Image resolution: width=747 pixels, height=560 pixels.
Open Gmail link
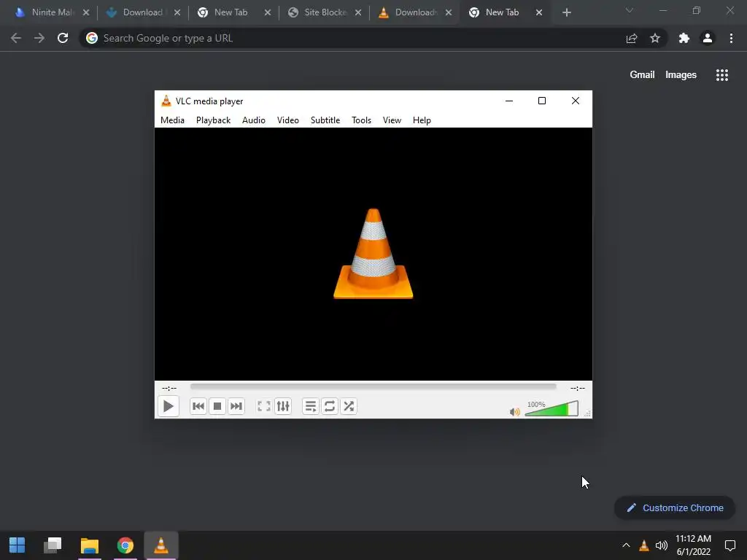pyautogui.click(x=642, y=75)
